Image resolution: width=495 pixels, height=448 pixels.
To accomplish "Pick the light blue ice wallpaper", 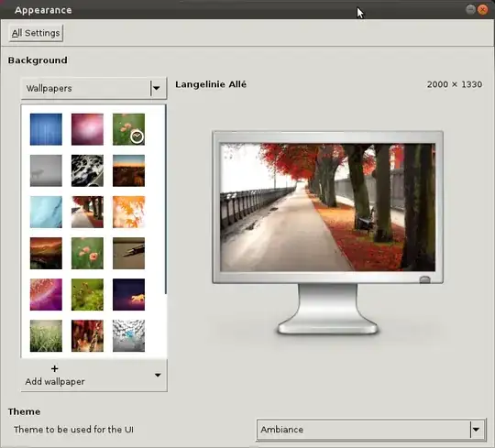I will point(46,212).
